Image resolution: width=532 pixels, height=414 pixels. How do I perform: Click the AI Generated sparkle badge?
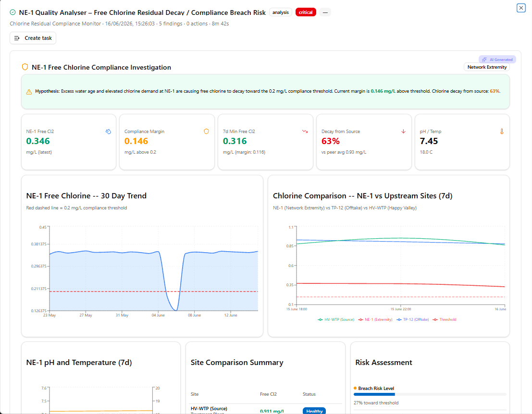click(x=497, y=60)
